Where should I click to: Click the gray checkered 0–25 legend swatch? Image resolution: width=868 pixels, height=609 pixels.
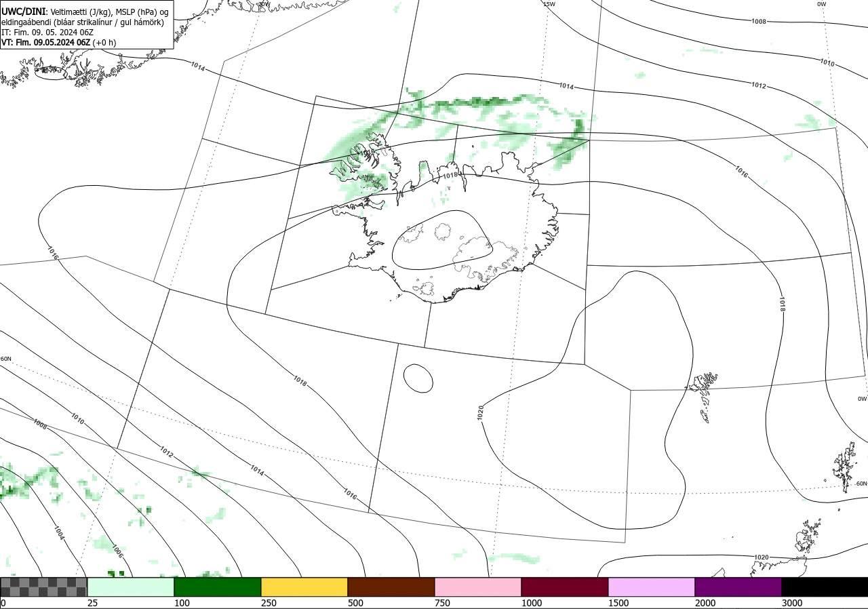click(44, 587)
